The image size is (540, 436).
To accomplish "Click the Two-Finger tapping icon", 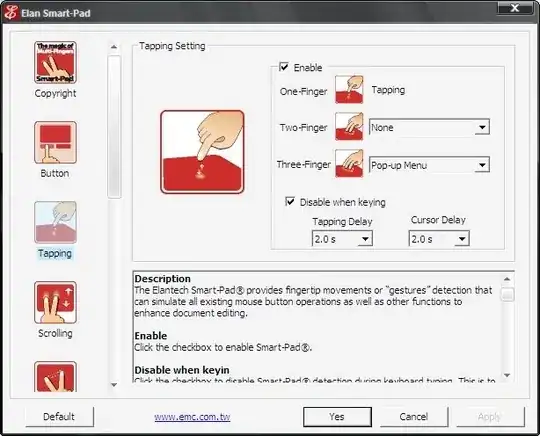I will click(349, 126).
